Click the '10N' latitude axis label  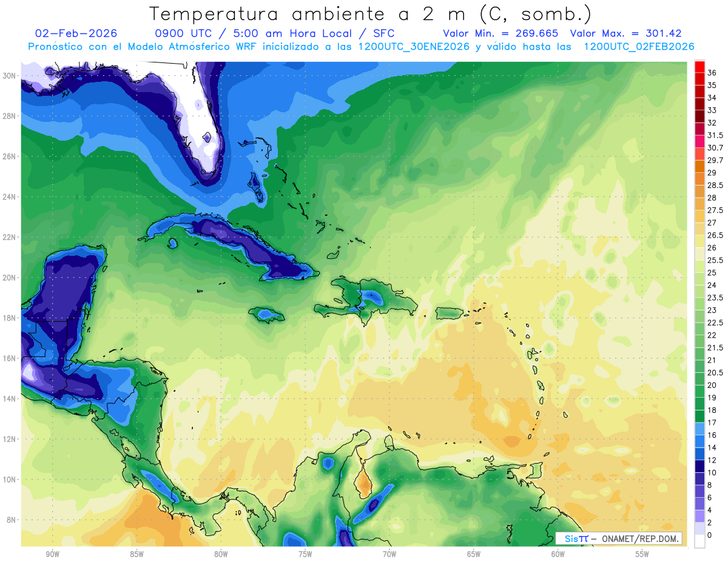(9, 480)
